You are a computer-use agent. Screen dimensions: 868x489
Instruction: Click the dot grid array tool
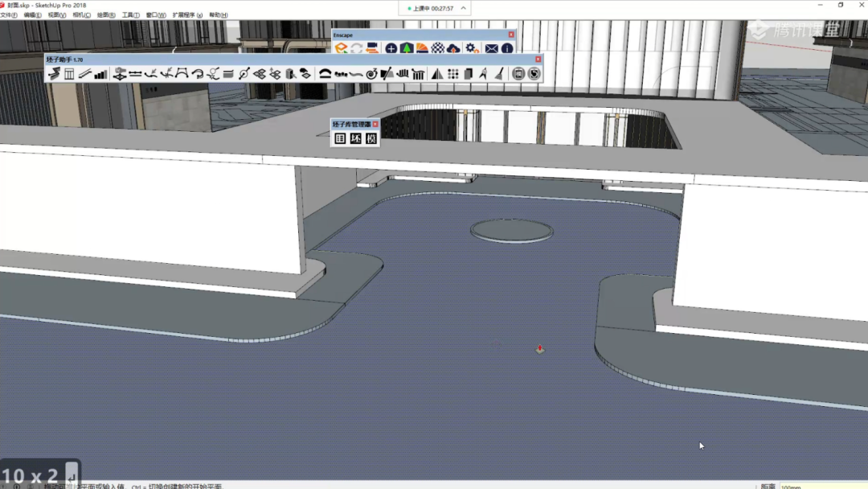coord(452,74)
